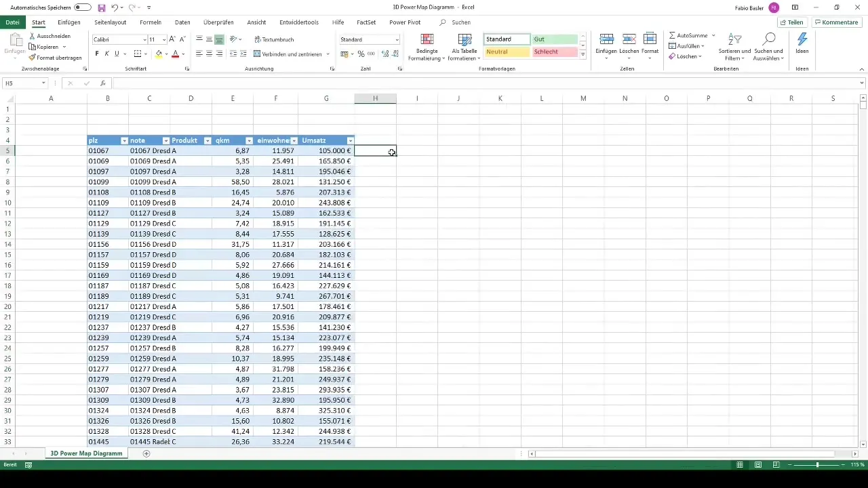Viewport: 868px width, 488px height.
Task: Click the increase indent icon
Action: (x=243, y=54)
